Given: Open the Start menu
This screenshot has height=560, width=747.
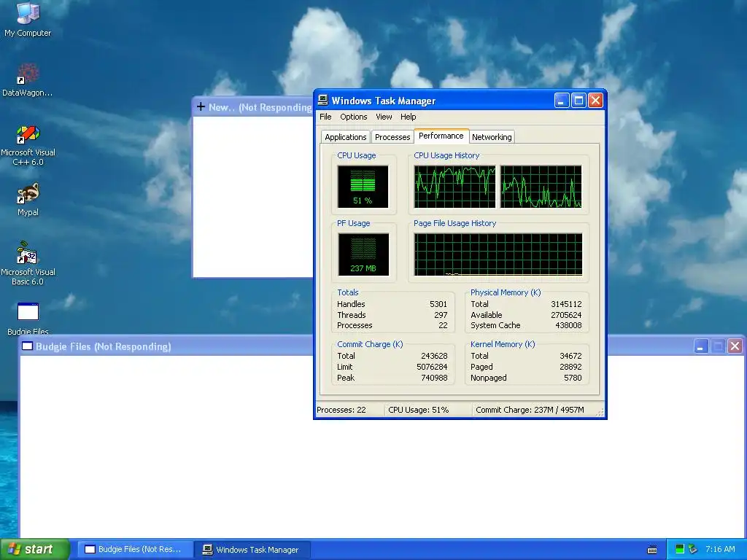Looking at the screenshot, I should point(35,549).
